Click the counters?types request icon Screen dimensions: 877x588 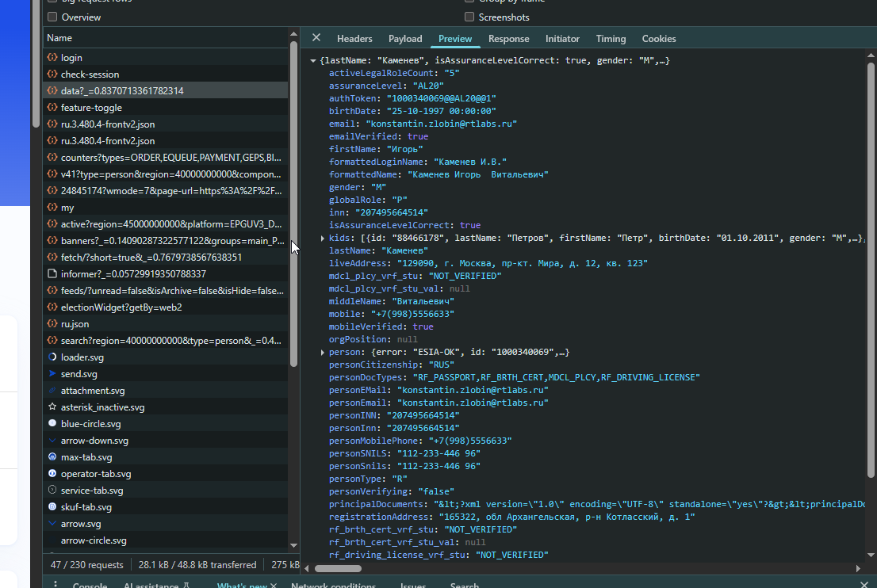[x=52, y=157]
